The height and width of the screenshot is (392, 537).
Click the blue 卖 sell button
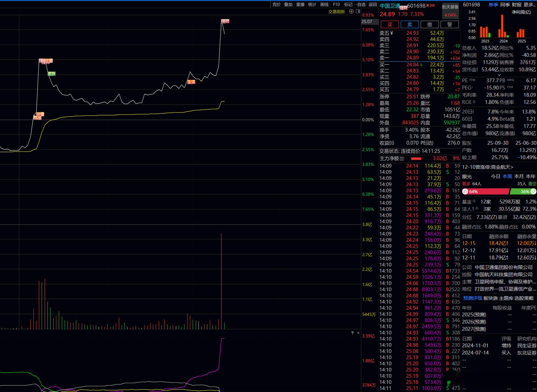pyautogui.click(x=410, y=25)
